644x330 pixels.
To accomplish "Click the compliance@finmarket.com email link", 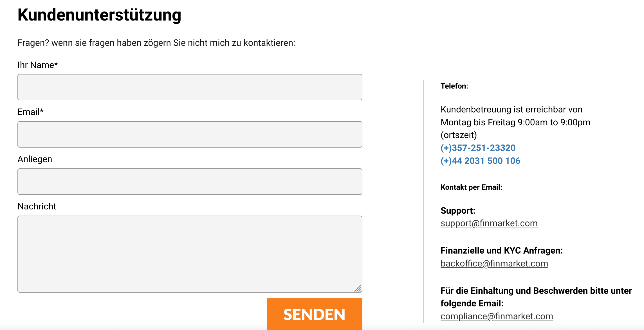I will [x=497, y=316].
